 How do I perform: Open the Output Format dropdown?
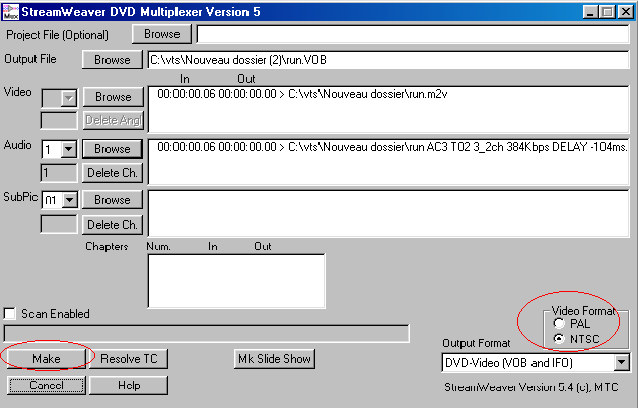click(x=622, y=362)
